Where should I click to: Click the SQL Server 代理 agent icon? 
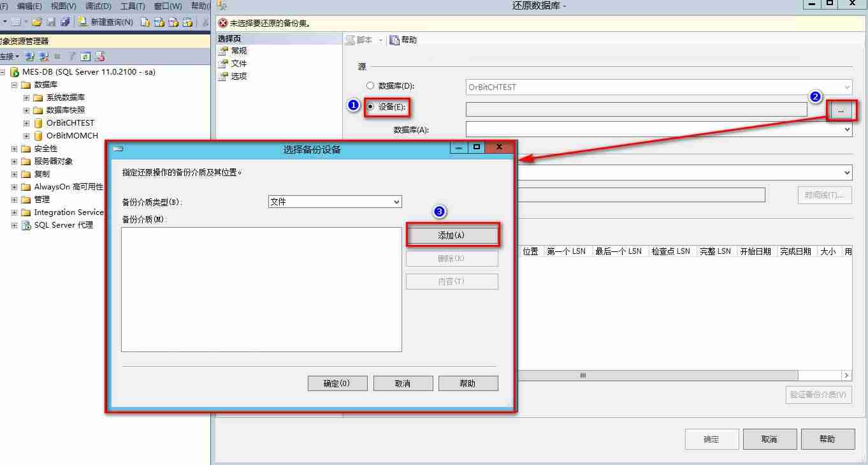(x=26, y=225)
